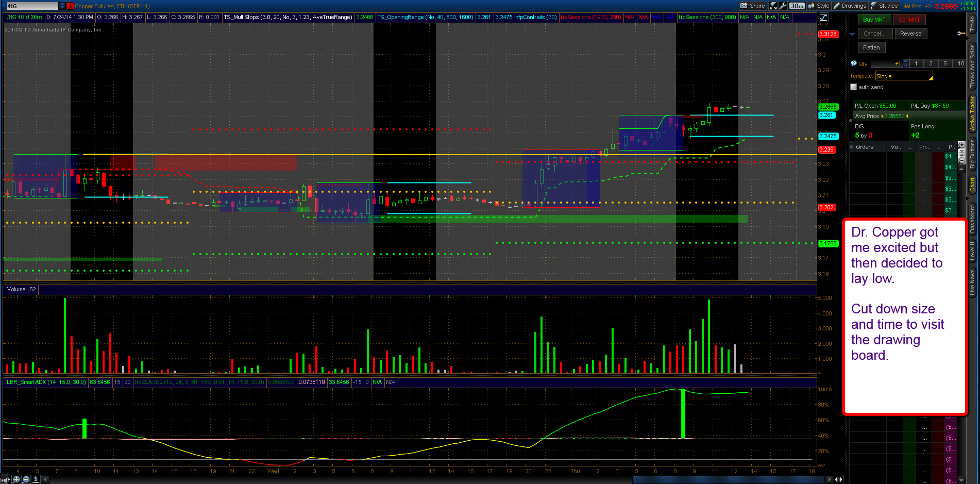The width and height of the screenshot is (980, 484).
Task: Click the tfpContrails (30) study label
Action: (x=536, y=17)
